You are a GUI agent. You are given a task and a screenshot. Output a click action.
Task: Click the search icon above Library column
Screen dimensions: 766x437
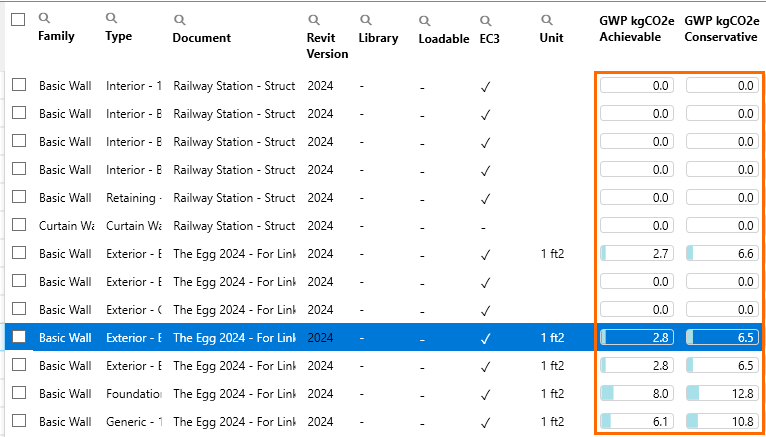[365, 20]
